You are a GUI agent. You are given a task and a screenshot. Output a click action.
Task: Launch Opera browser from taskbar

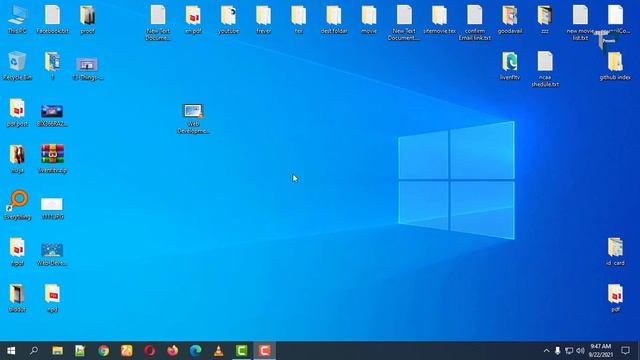coord(149,351)
